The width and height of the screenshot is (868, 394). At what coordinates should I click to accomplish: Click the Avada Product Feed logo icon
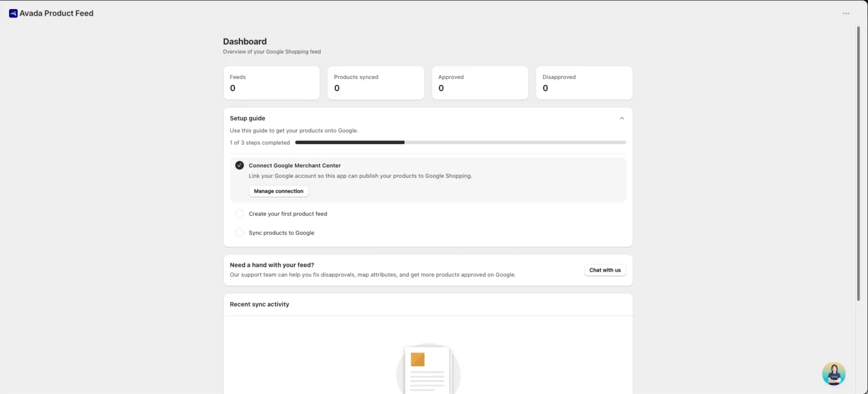coord(13,13)
